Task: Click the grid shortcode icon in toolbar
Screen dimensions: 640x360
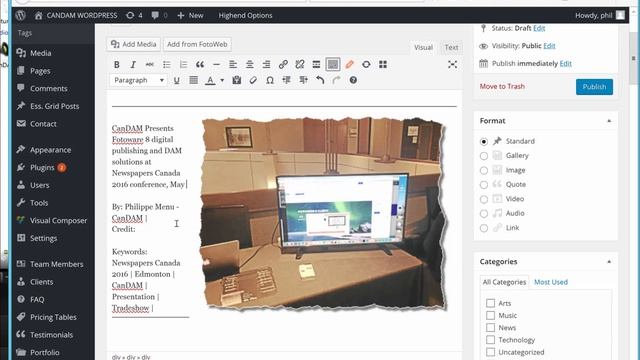Action: [383, 64]
